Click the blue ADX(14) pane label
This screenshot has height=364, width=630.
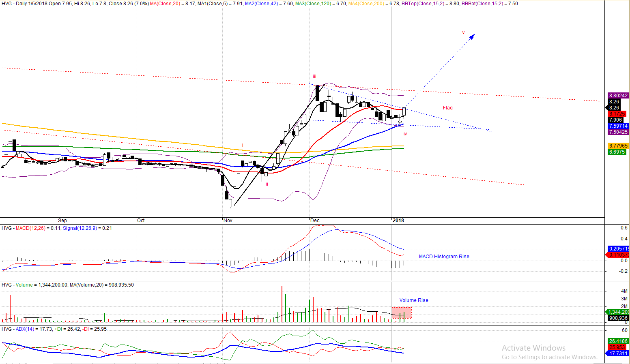(24, 329)
